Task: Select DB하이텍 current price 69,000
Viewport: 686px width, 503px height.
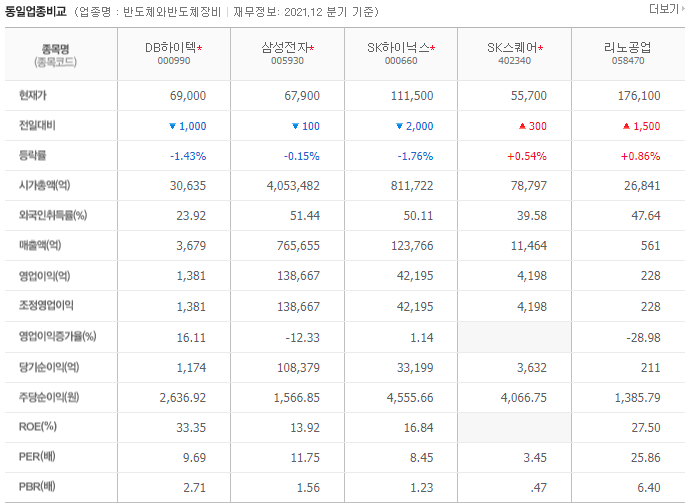Action: [x=188, y=96]
